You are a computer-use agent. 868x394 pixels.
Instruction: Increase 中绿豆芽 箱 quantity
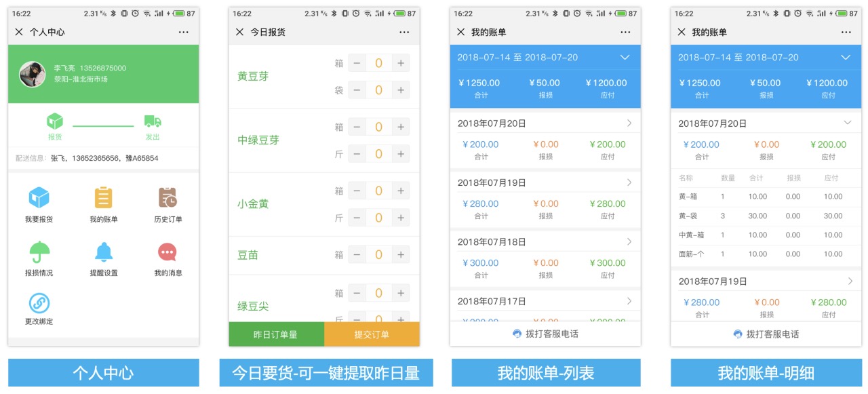(x=401, y=127)
